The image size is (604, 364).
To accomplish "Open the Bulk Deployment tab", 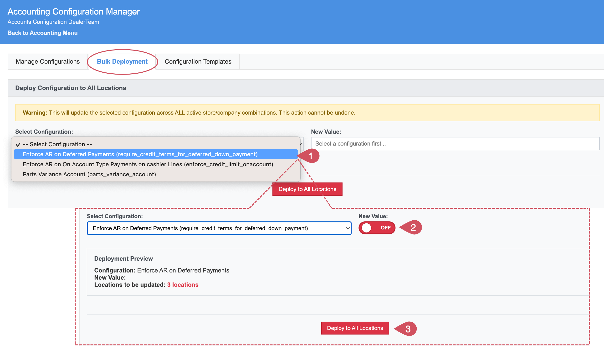I will click(122, 61).
